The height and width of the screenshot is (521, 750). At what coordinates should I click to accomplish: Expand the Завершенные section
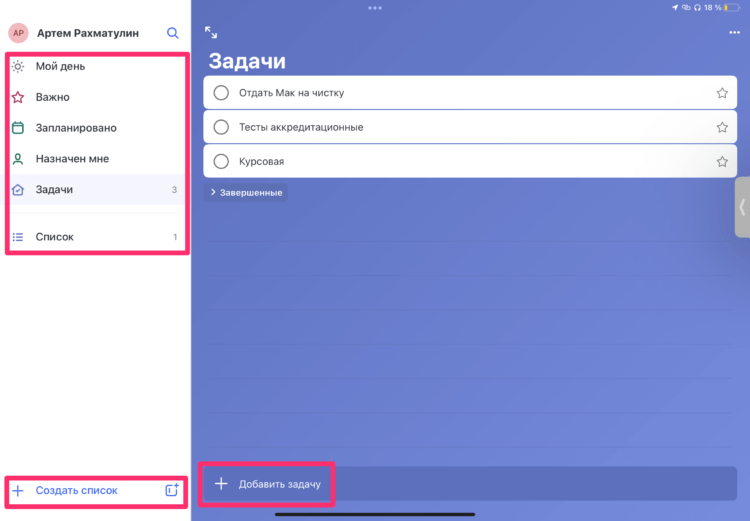(246, 193)
